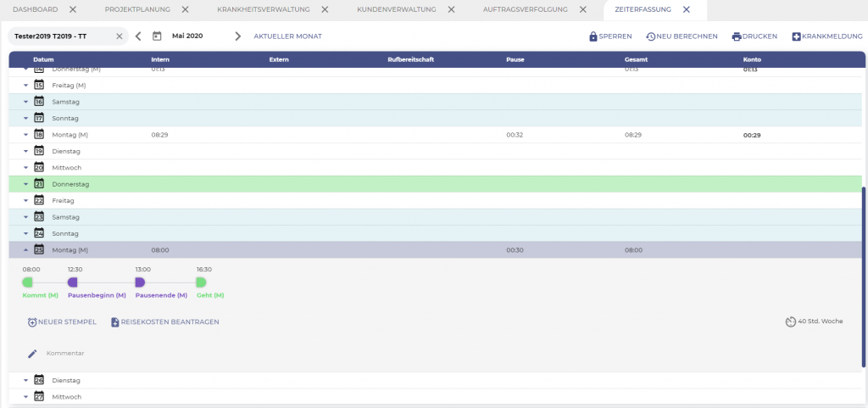Viewport: 868px width, 408px height.
Task: Click Reisekosten Beantragen button
Action: [x=164, y=322]
